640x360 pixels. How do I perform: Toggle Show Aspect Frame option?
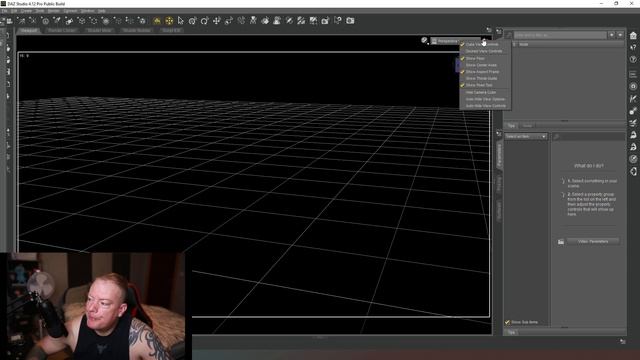pos(485,72)
